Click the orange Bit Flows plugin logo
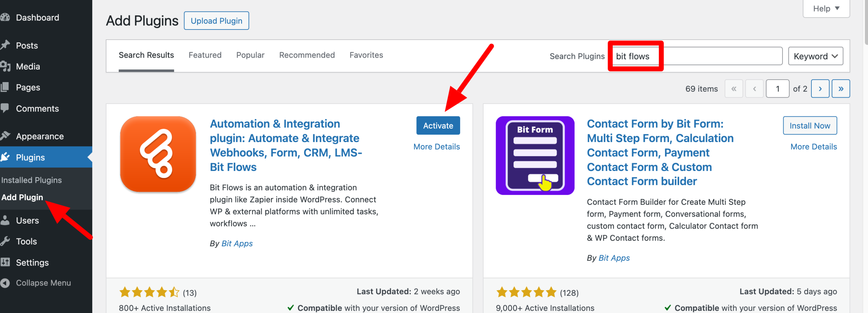Screen dimensions: 868x313 pos(158,154)
